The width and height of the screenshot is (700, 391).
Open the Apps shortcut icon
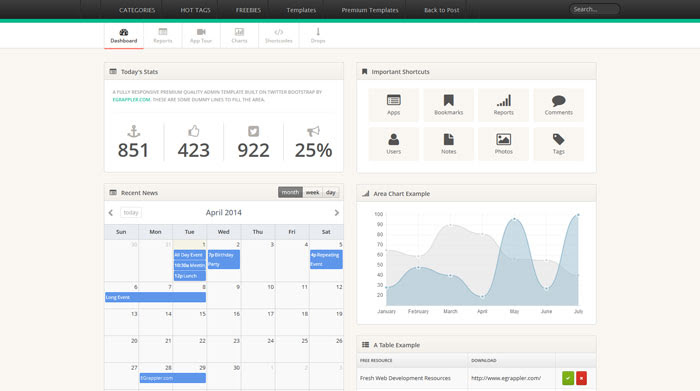pyautogui.click(x=393, y=105)
